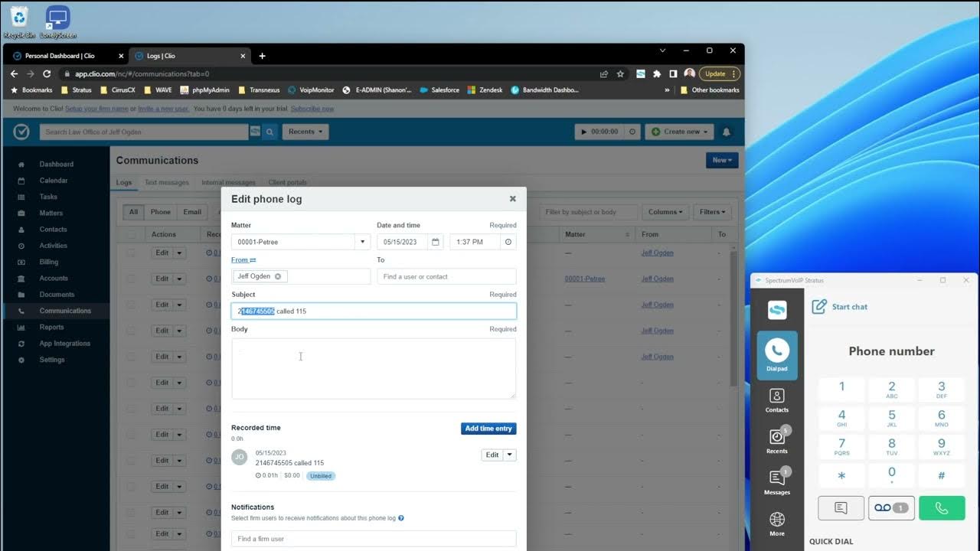The width and height of the screenshot is (980, 551).
Task: Open the Subscribe now link
Action: (312, 109)
